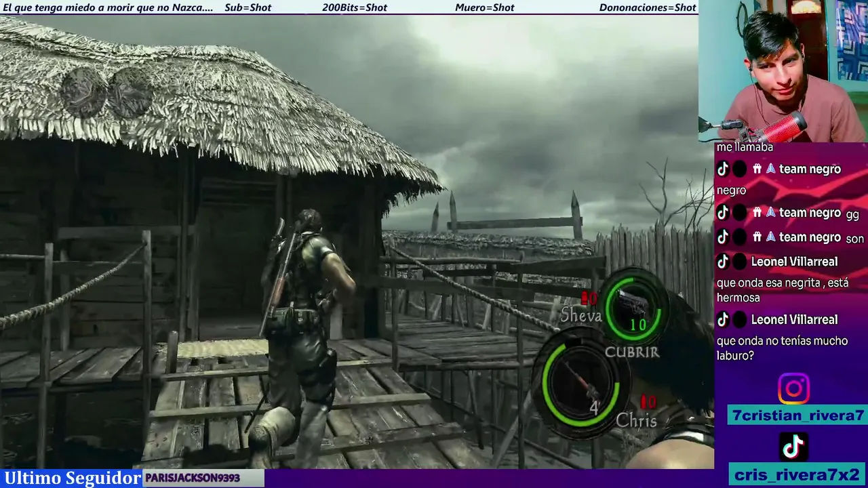Click 'Leonel Villarreal' above 'no tenías mucho laburo'
This screenshot has height=488, width=868.
pos(794,320)
